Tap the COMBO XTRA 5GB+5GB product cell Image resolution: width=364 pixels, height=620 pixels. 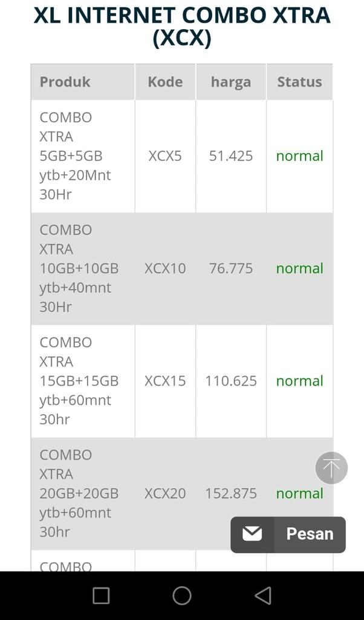(82, 156)
